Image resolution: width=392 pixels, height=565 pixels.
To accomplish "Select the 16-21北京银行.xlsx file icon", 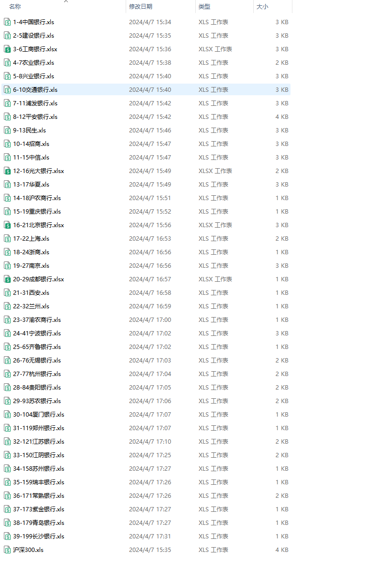I will (x=7, y=225).
